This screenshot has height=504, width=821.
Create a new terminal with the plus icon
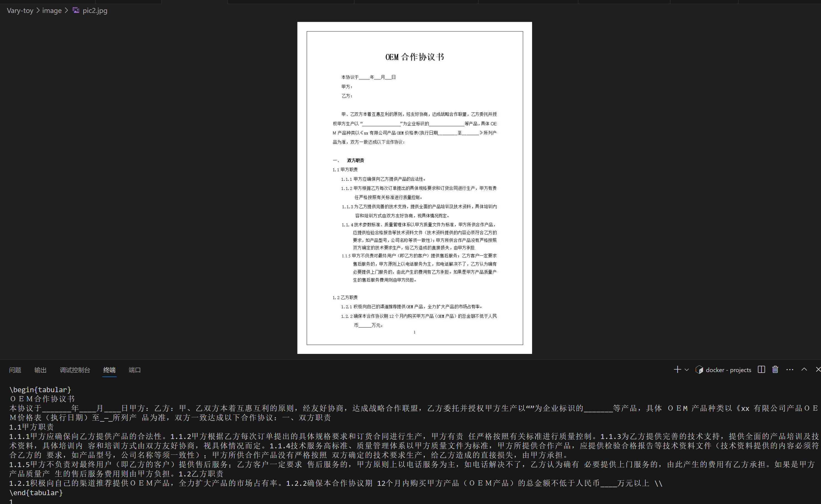tap(677, 370)
